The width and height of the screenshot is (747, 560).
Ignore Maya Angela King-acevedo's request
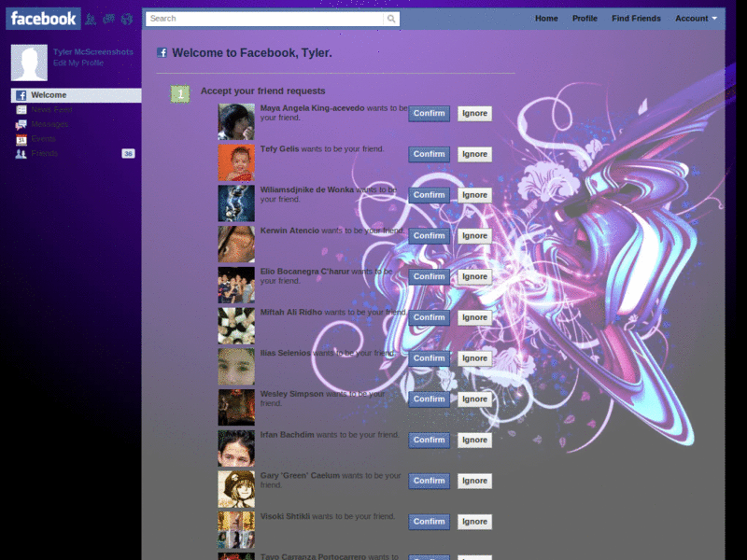[x=474, y=113]
